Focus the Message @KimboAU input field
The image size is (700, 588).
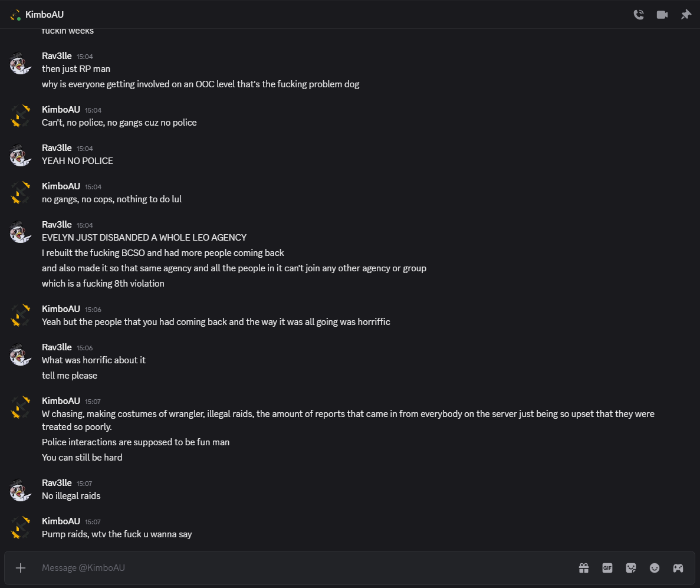pyautogui.click(x=295, y=568)
